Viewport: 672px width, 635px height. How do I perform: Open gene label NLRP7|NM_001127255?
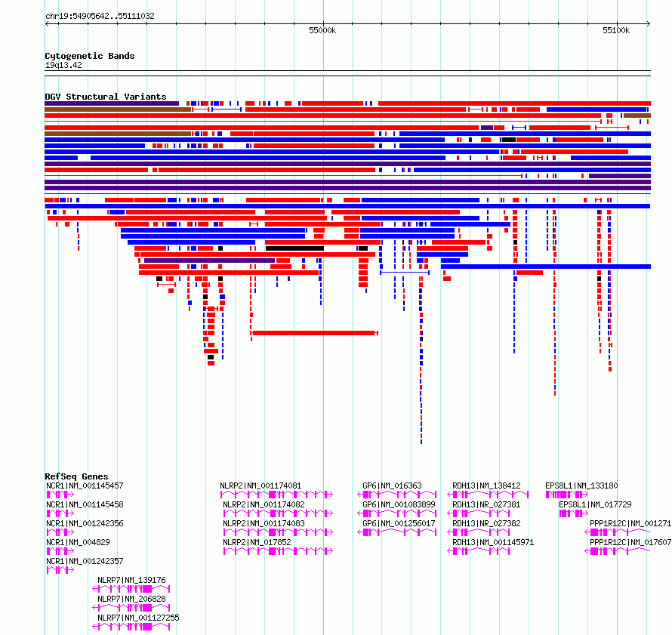click(x=138, y=618)
